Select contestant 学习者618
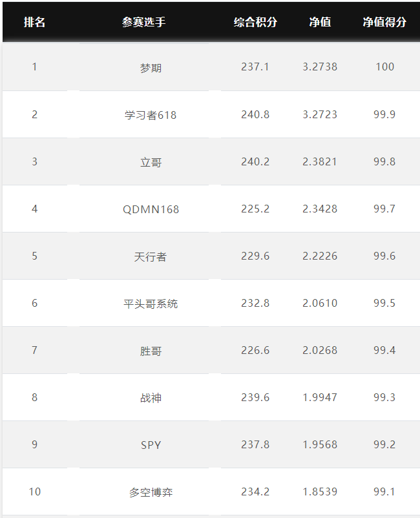This screenshot has width=420, height=518. click(x=151, y=115)
